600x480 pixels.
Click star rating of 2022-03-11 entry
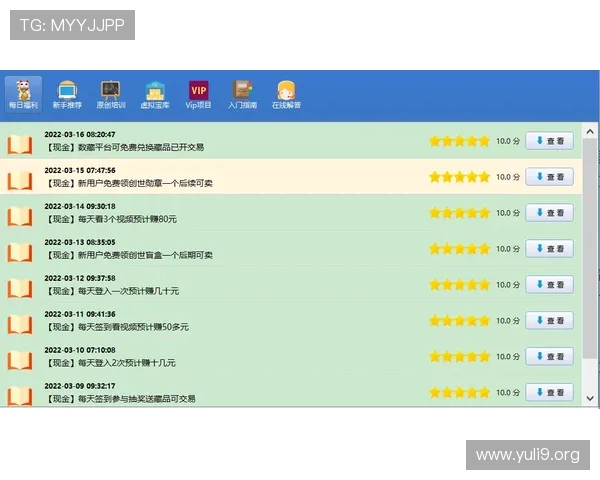[459, 321]
